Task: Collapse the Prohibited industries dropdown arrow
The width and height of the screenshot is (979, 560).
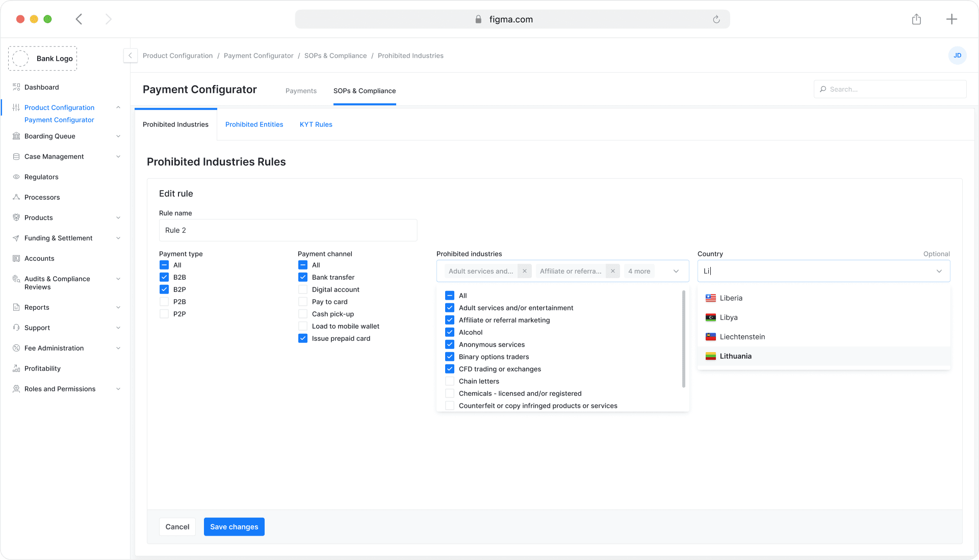Action: pyautogui.click(x=676, y=271)
